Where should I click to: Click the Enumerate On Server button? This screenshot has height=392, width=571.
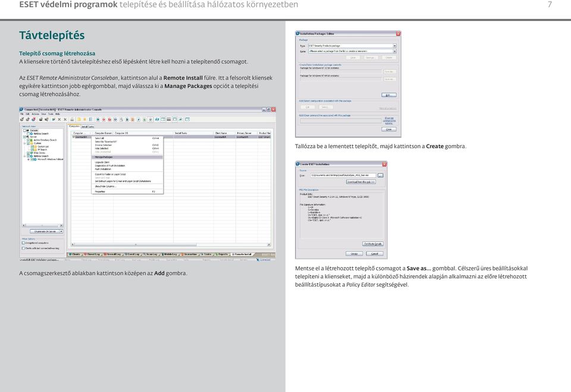[45, 231]
